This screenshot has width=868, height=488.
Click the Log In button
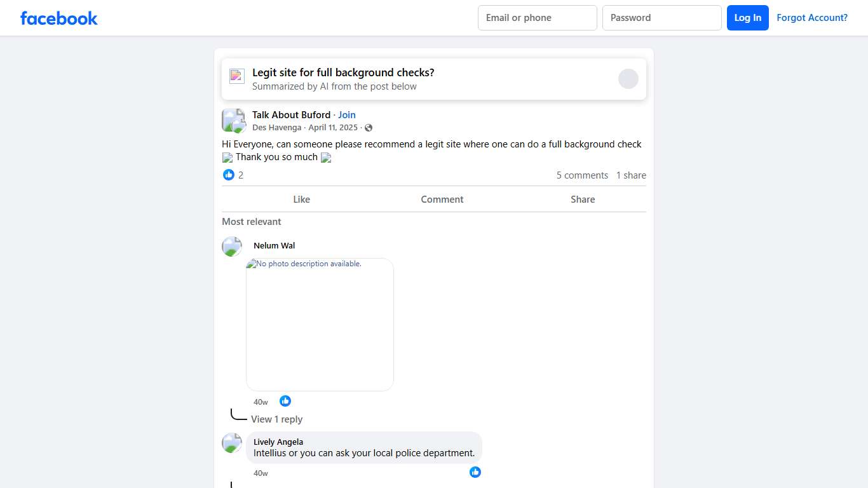point(747,18)
